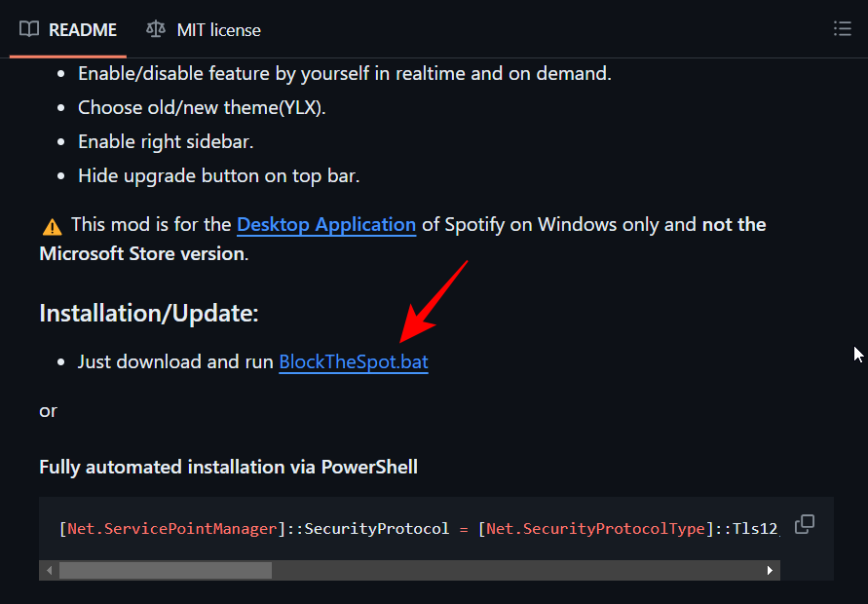Click the Installation/Update heading
Image resolution: width=868 pixels, height=604 pixels.
coord(147,313)
